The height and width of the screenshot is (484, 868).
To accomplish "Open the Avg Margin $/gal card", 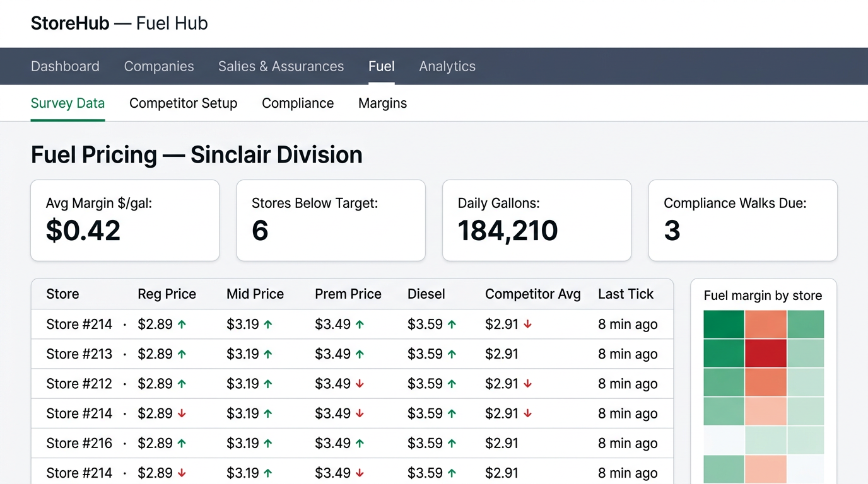I will coord(125,221).
